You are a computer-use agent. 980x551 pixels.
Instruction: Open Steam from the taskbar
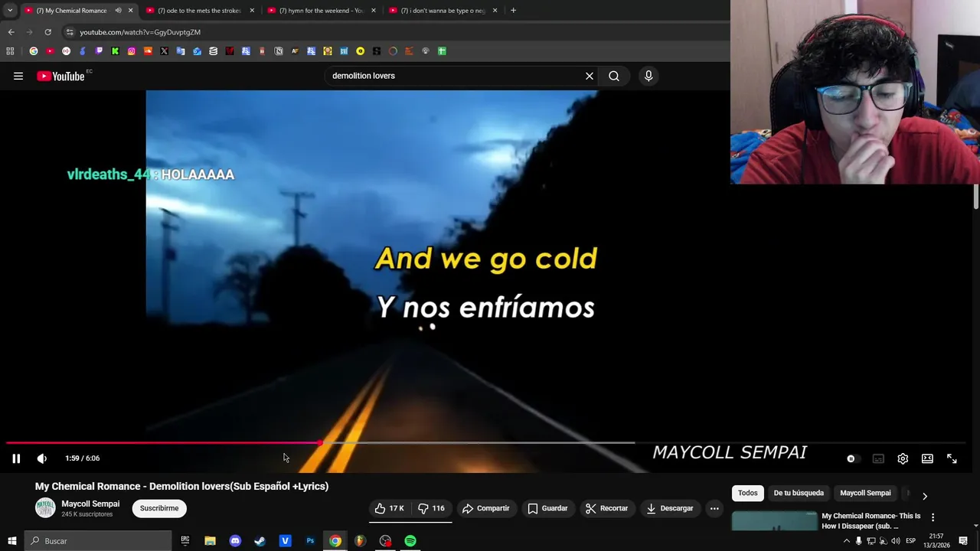coord(260,541)
